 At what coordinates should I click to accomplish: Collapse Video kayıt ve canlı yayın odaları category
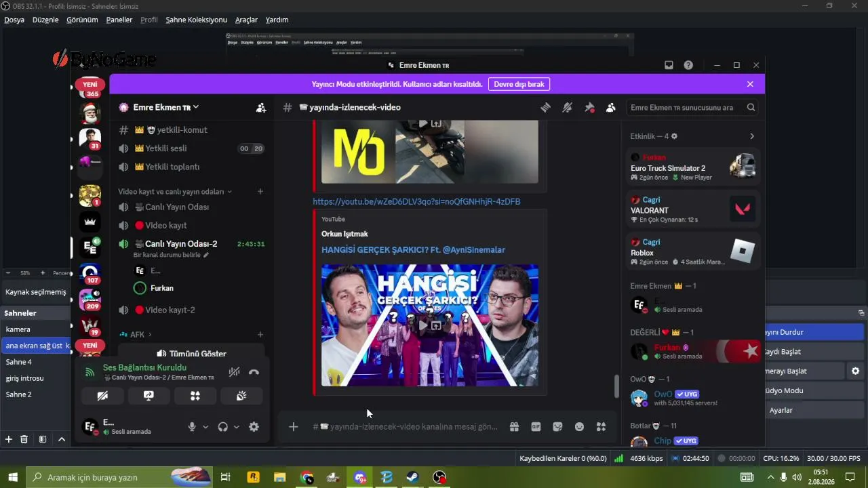tap(175, 192)
